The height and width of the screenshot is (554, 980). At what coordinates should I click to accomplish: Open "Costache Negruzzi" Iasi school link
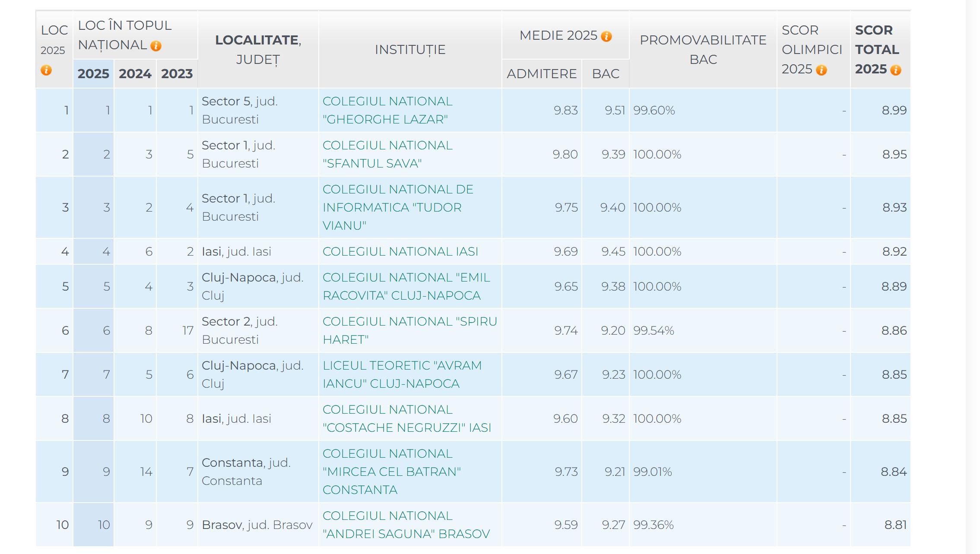pos(406,418)
